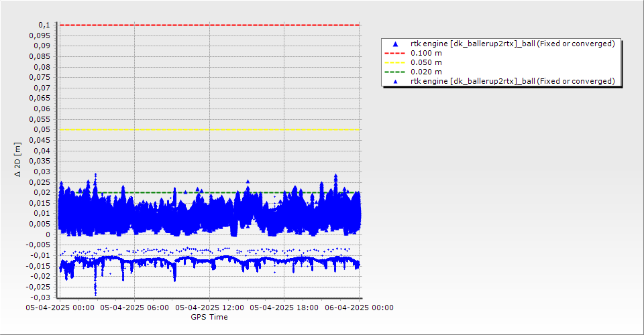The height and width of the screenshot is (335, 644).
Task: Click the 0,045 y-axis value
Action: [40, 140]
